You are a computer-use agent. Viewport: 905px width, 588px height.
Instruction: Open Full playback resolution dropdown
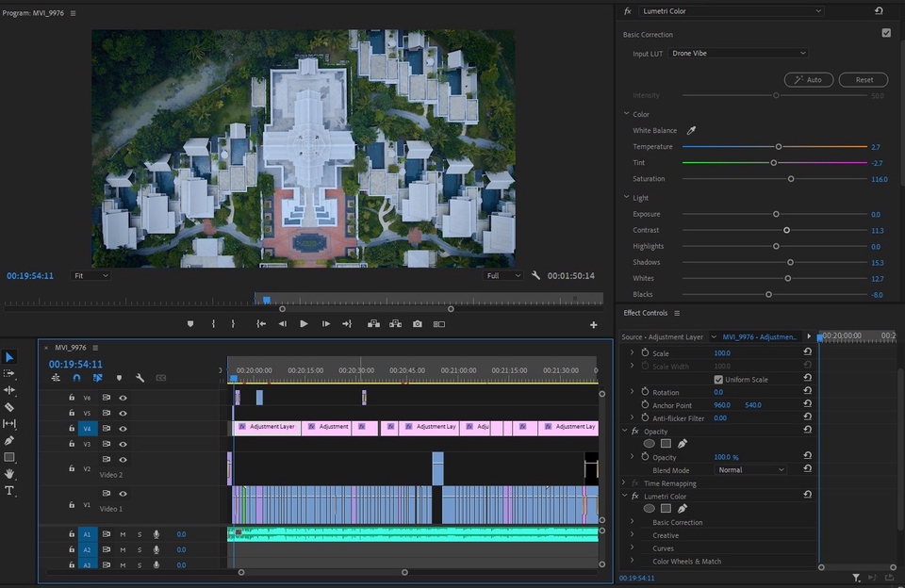[502, 276]
